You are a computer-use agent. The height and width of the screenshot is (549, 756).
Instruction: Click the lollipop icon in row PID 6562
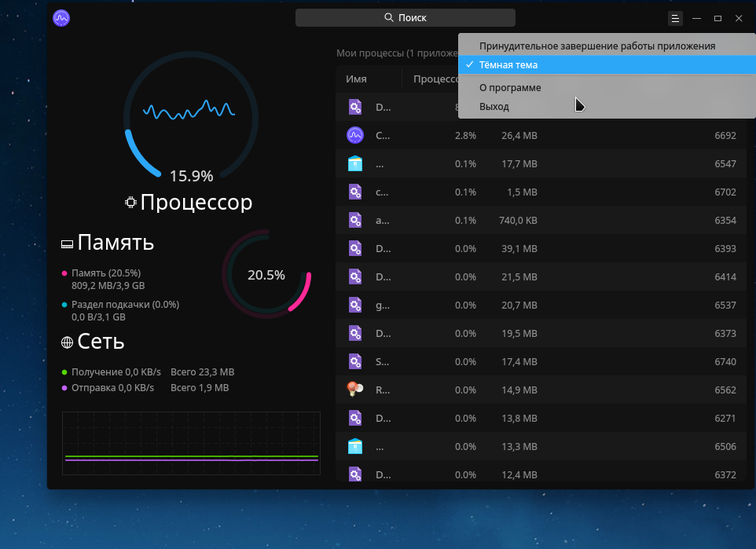coord(355,390)
